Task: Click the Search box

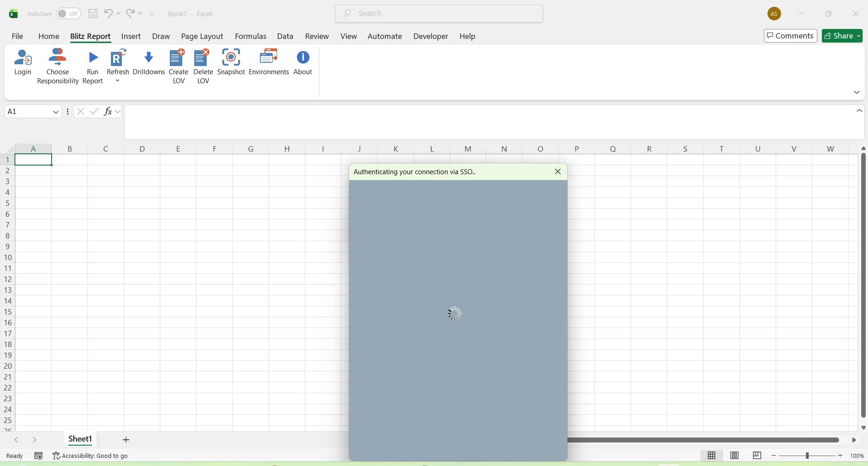Action: tap(439, 14)
